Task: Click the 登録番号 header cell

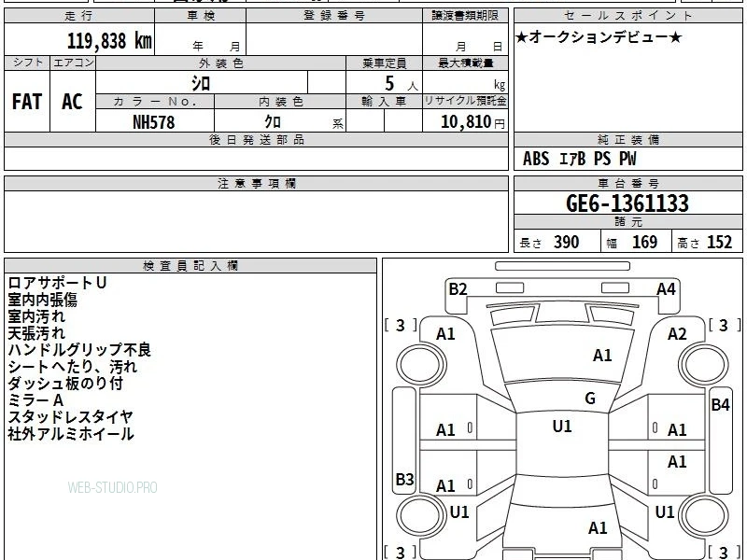Action: (334, 16)
